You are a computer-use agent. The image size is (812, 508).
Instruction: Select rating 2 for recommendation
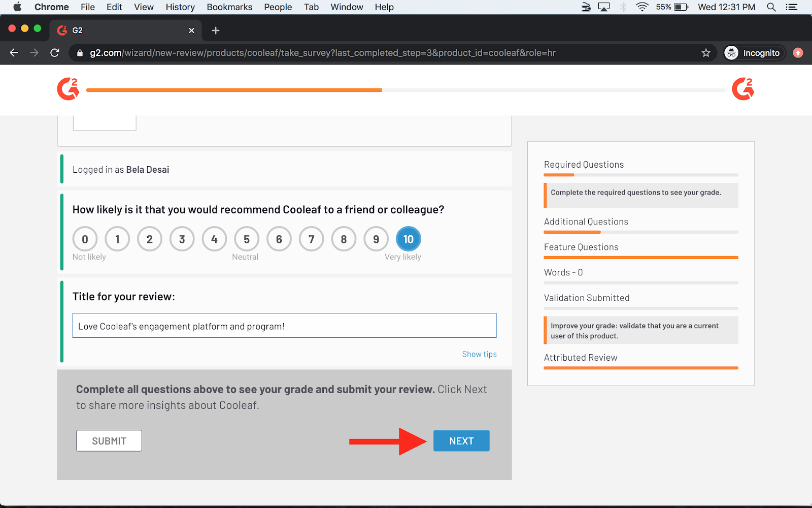point(150,239)
